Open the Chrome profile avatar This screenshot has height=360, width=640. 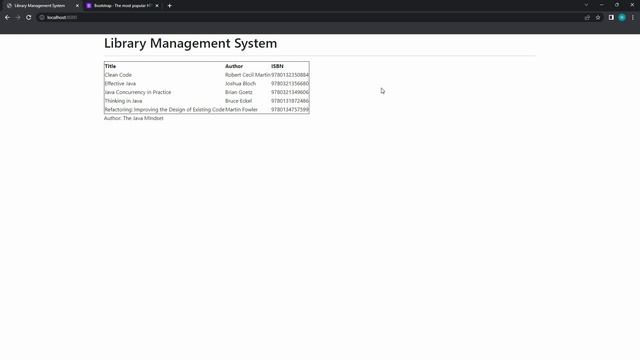point(622,18)
